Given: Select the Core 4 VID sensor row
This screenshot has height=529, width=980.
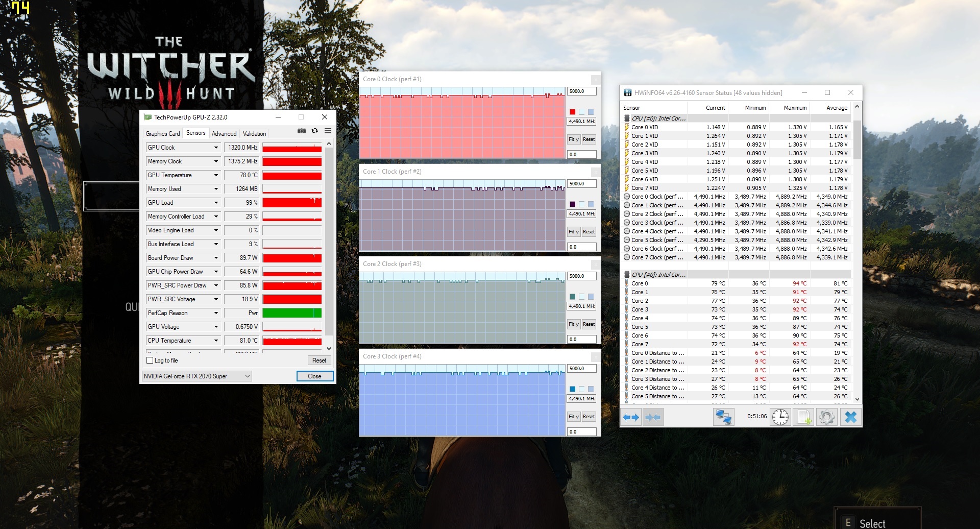Looking at the screenshot, I should tap(737, 162).
